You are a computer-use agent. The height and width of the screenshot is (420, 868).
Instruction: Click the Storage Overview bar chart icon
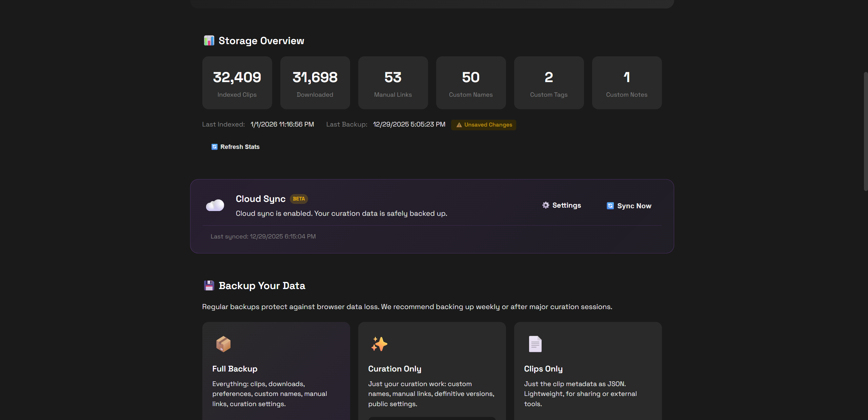point(209,41)
